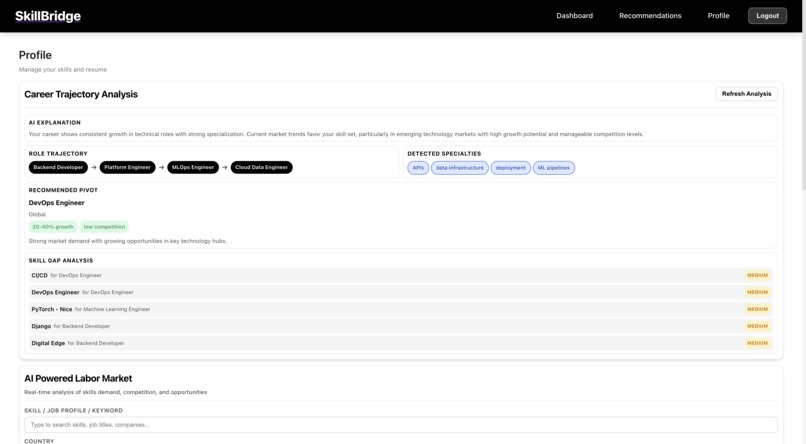806x444 pixels.
Task: Select the Digital Edge skill row
Action: [x=400, y=343]
